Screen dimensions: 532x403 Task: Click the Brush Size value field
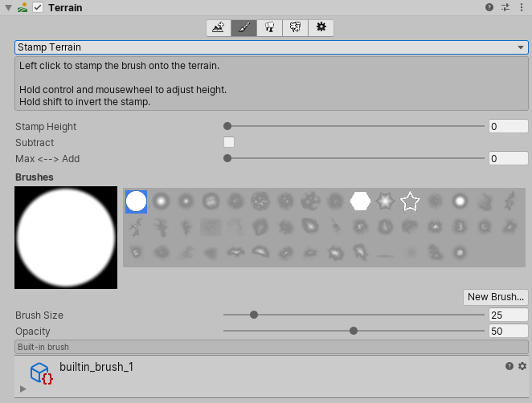[x=508, y=315]
